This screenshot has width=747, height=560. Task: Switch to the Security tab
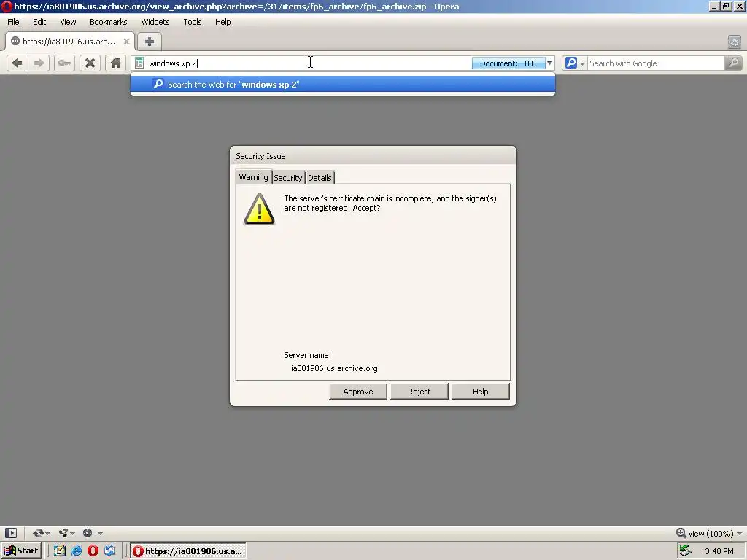(x=287, y=178)
